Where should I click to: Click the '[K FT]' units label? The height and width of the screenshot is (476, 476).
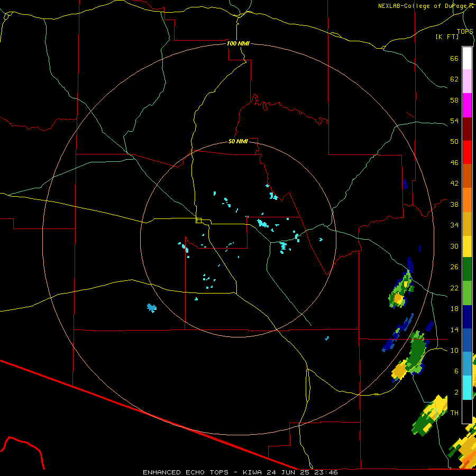(447, 36)
